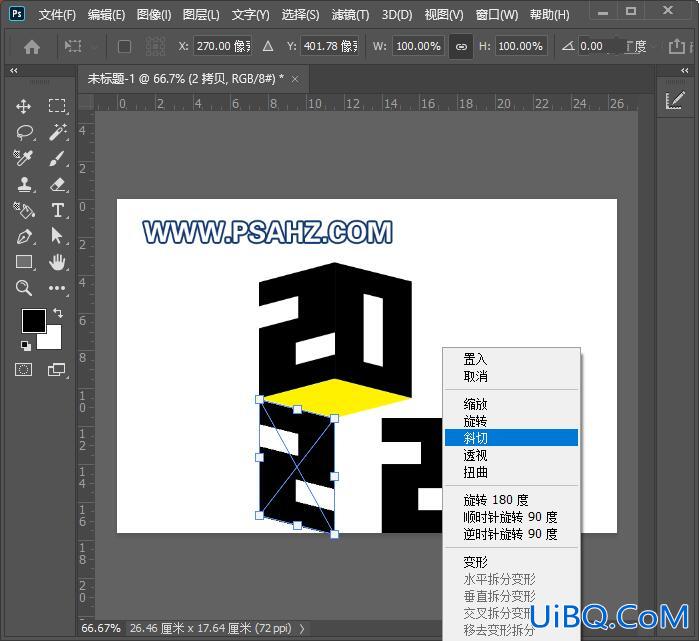Image resolution: width=699 pixels, height=641 pixels.
Task: Set the foreground color black swatch
Action: pyautogui.click(x=33, y=320)
